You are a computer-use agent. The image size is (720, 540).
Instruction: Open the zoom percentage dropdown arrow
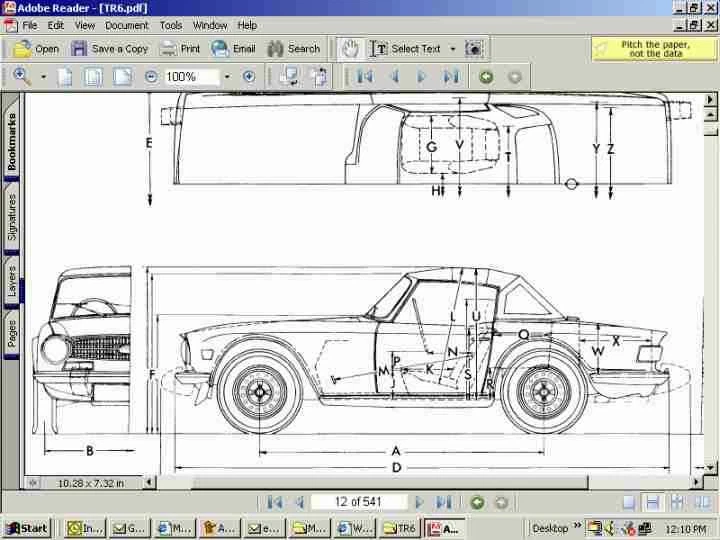pyautogui.click(x=227, y=76)
